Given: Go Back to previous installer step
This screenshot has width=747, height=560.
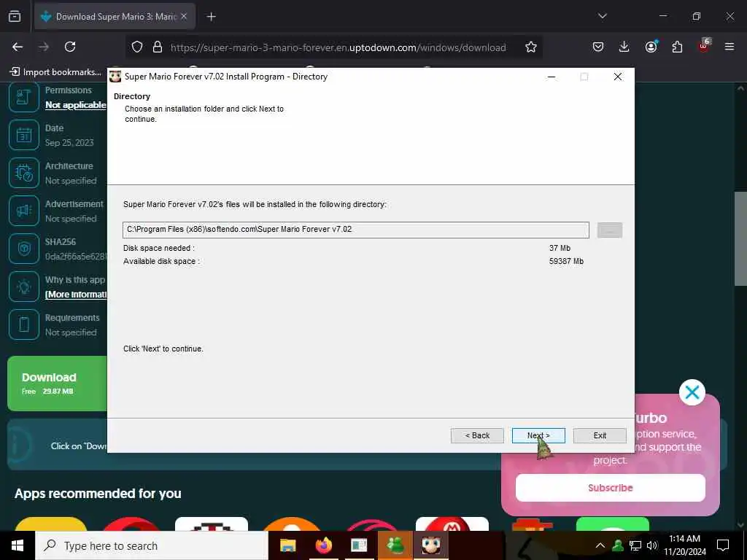Looking at the screenshot, I should pos(477,435).
